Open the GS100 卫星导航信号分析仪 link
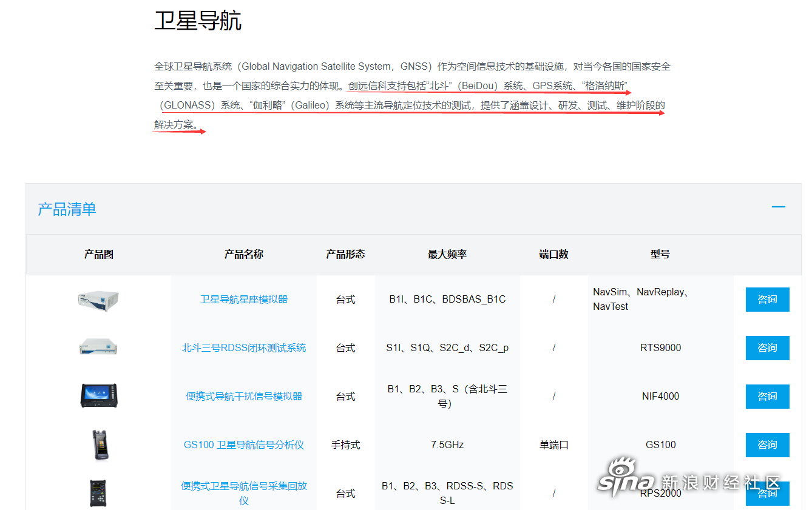 pyautogui.click(x=244, y=445)
